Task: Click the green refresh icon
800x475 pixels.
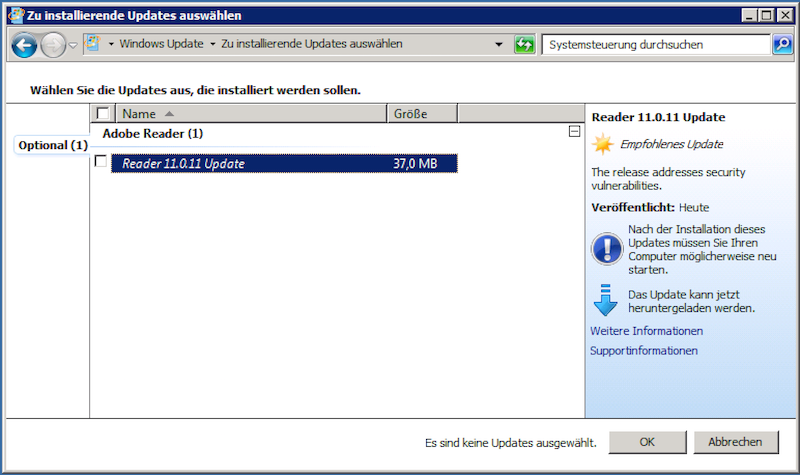Action: tap(524, 45)
